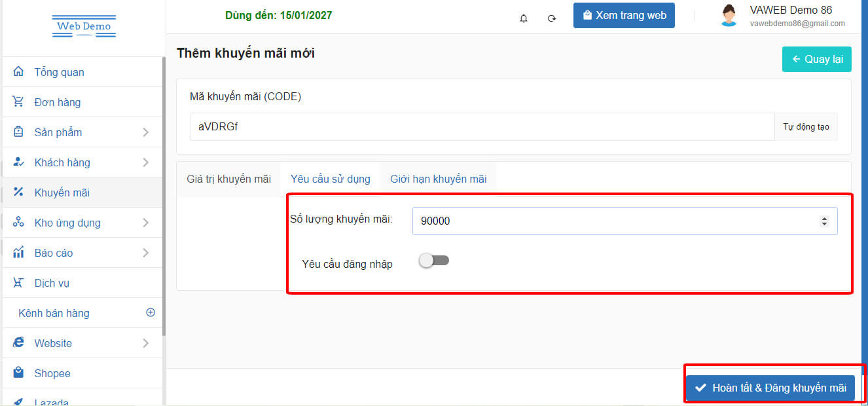The image size is (868, 406).
Task: Click the Khuyến mãi percent icon
Action: pos(18,193)
